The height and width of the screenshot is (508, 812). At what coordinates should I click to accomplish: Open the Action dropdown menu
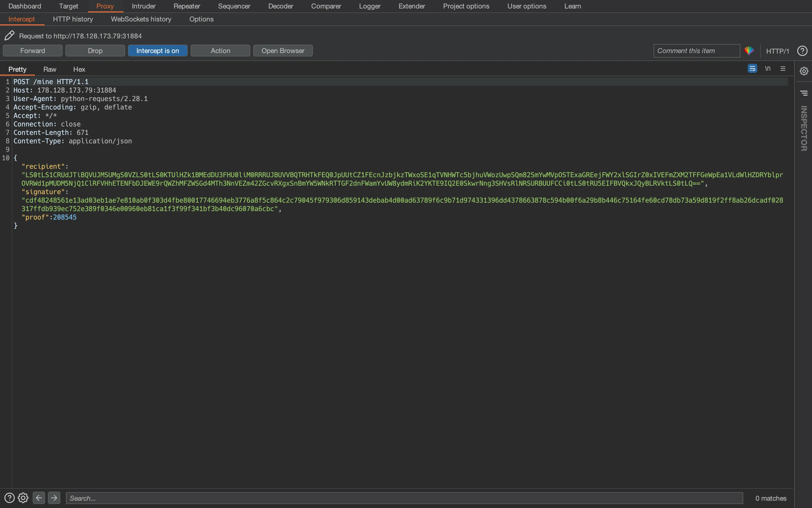pos(220,51)
